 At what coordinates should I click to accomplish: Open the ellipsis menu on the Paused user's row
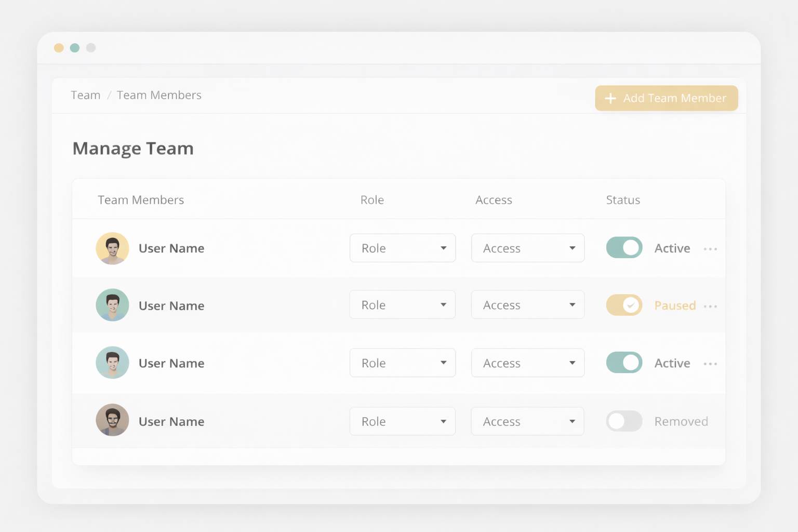pos(710,306)
